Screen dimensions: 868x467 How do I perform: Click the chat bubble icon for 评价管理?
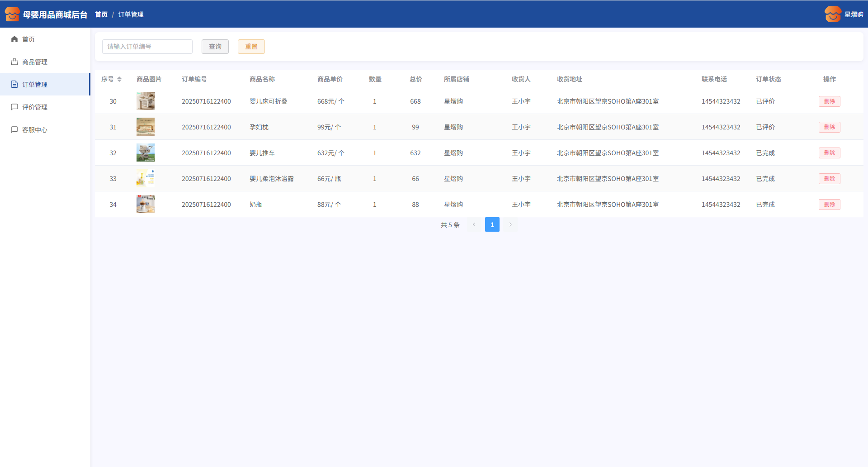pos(14,107)
